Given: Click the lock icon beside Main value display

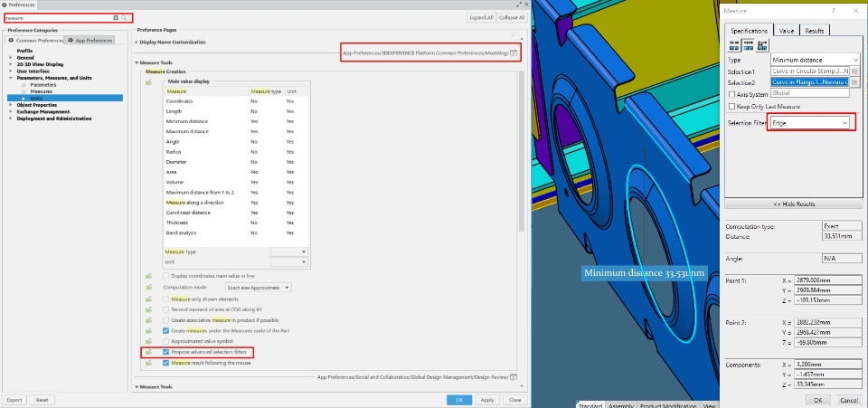Looking at the screenshot, I should point(148,82).
